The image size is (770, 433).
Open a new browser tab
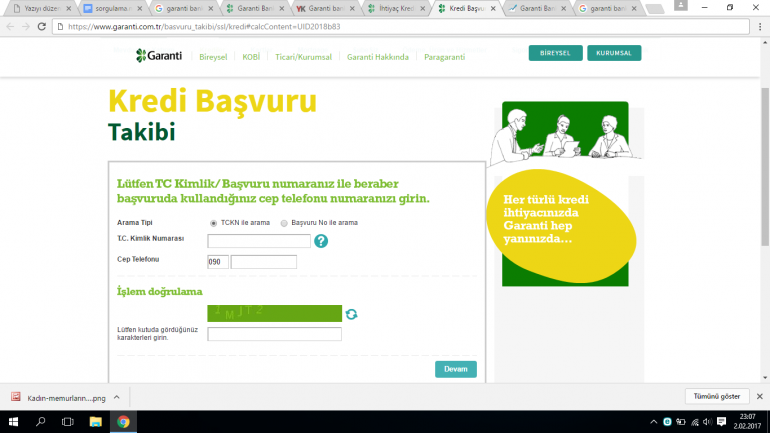(x=655, y=9)
